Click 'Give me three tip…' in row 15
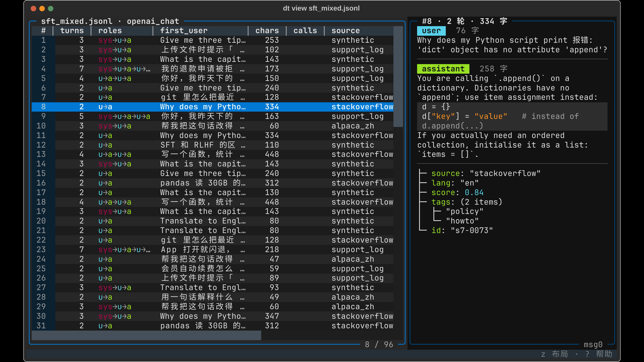The width and height of the screenshot is (644, 362). (203, 173)
